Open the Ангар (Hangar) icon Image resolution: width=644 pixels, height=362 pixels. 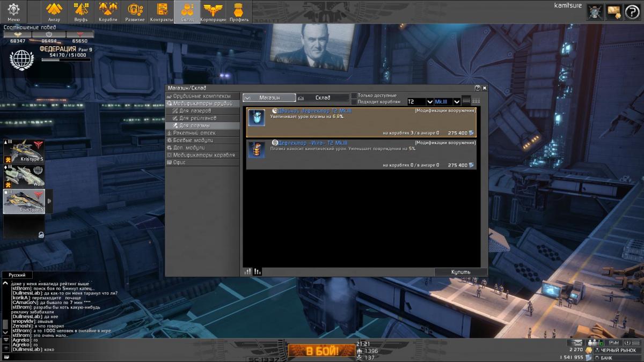click(54, 12)
